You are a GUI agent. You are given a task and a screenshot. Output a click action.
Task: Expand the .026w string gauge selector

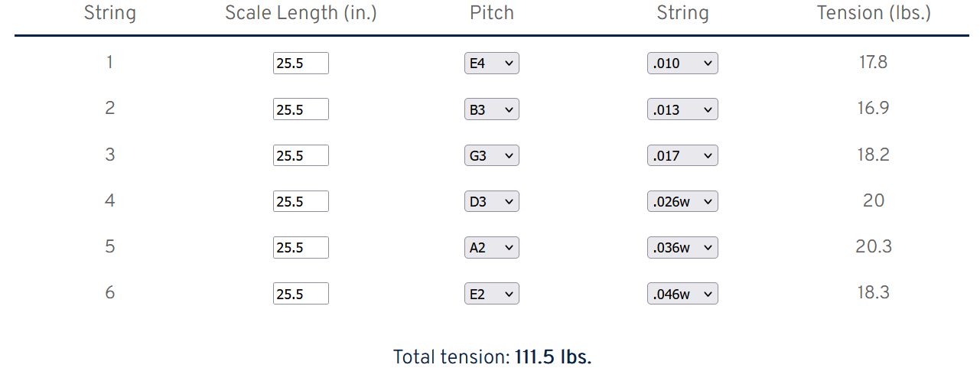[x=682, y=201]
